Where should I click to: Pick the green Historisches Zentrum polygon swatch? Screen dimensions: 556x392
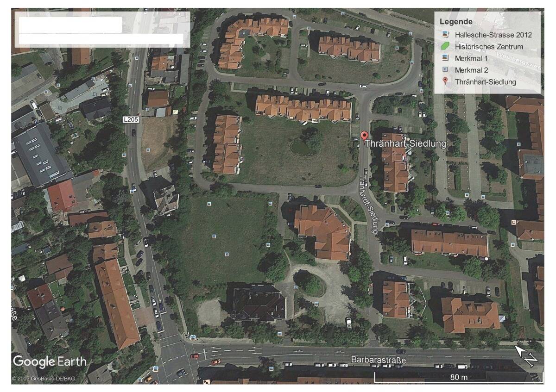coord(445,46)
